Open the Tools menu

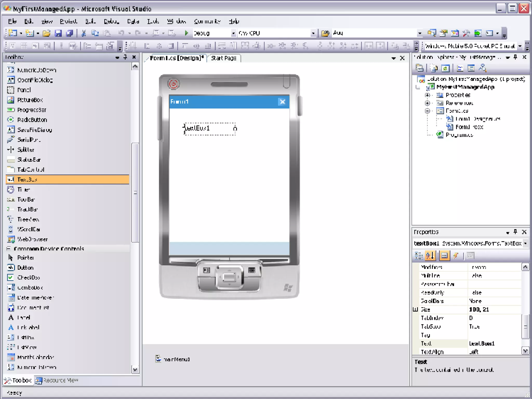pos(153,21)
